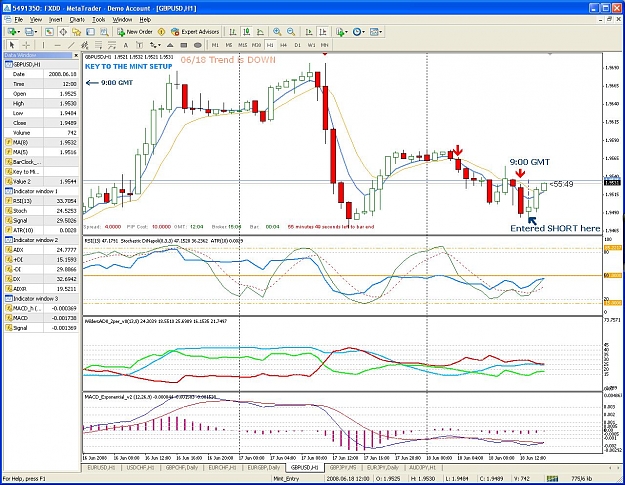The image size is (625, 485).
Task: Switch timeframe to M1
Action: pyautogui.click(x=215, y=45)
